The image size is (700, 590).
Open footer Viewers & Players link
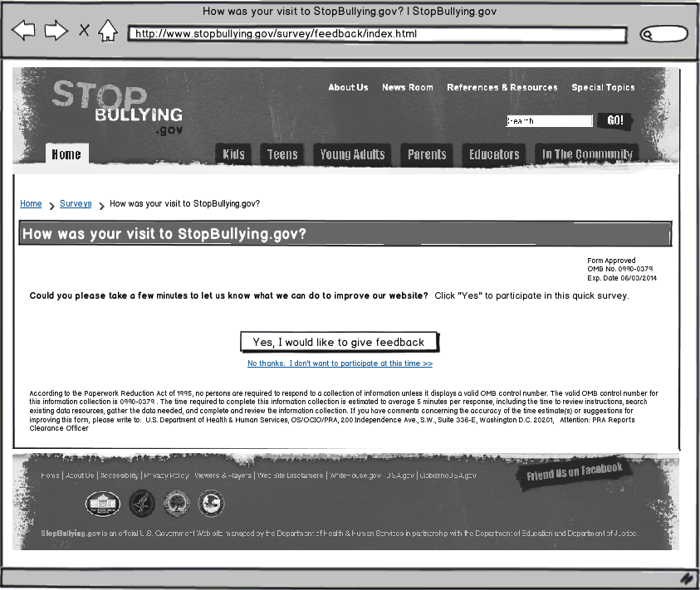(223, 475)
